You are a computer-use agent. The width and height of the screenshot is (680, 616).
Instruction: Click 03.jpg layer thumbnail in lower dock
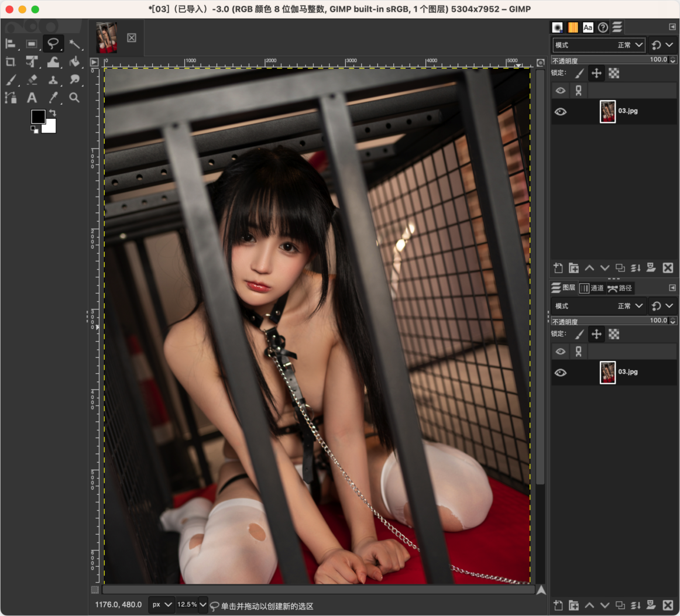click(607, 373)
